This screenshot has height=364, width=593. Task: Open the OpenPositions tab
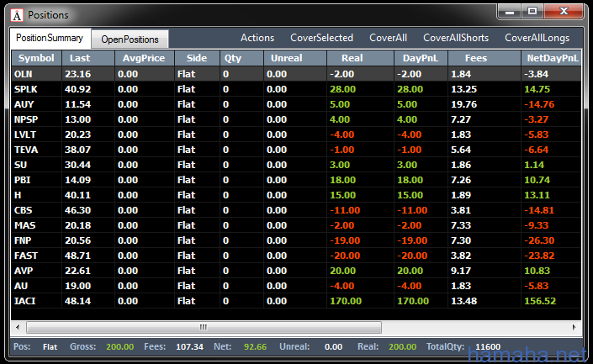130,40
